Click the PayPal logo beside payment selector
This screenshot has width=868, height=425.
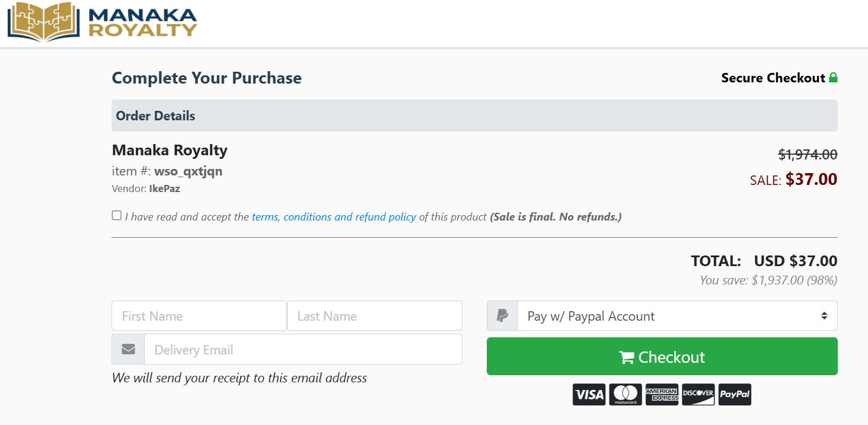502,315
